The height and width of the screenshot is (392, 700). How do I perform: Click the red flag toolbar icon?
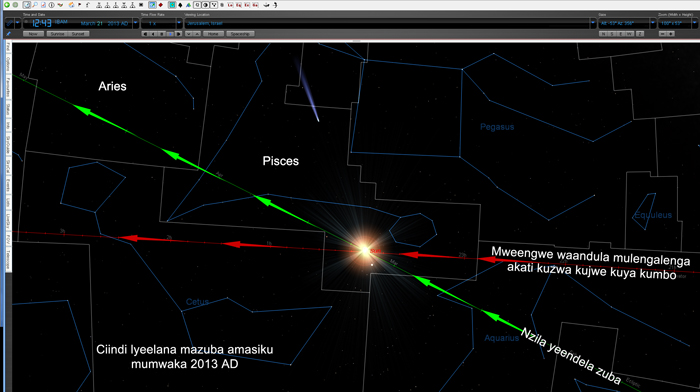pos(79,4)
